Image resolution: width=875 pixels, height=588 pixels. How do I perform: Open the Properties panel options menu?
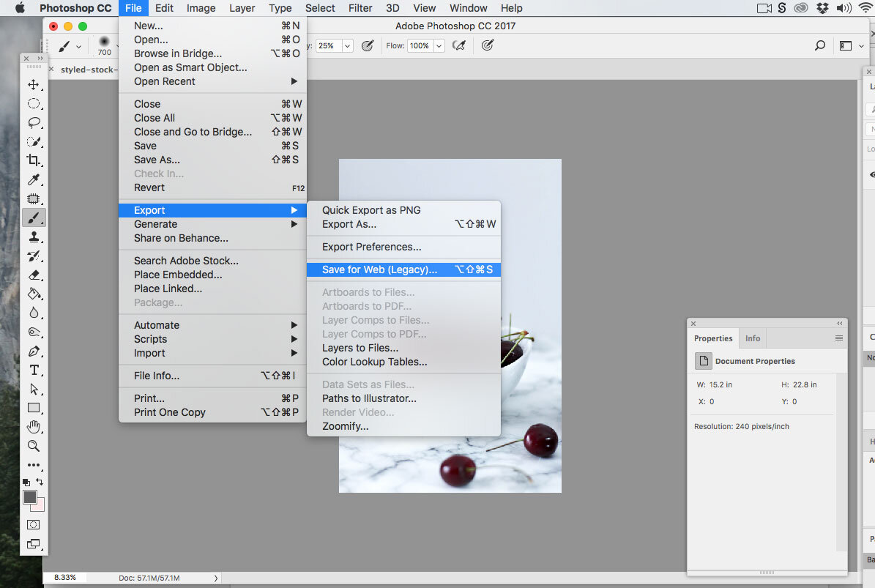(838, 338)
